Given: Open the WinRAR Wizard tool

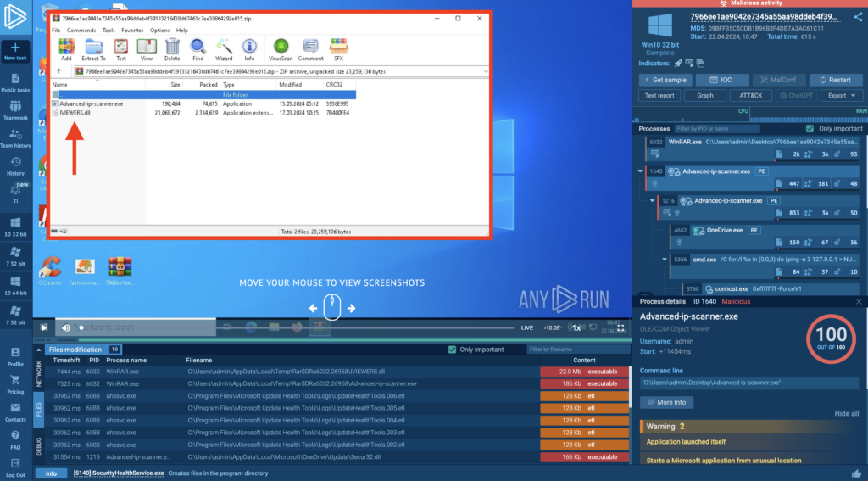Looking at the screenshot, I should coord(224,49).
